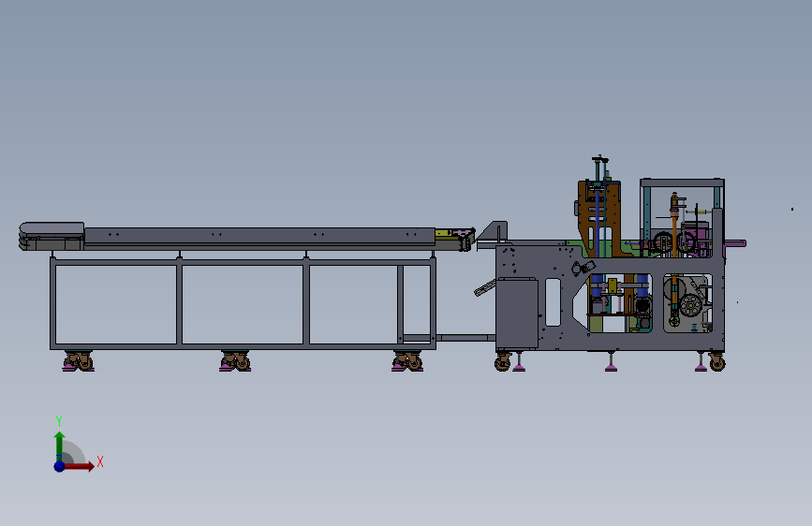Click the red X axis arrow on triad
Viewport: 812px width, 526px height.
coord(80,466)
